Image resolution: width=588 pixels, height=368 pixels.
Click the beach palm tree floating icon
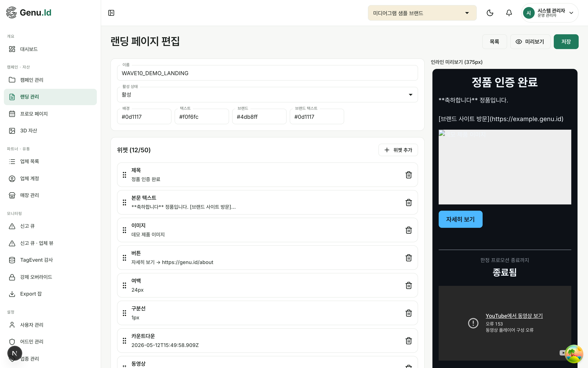[574, 354]
